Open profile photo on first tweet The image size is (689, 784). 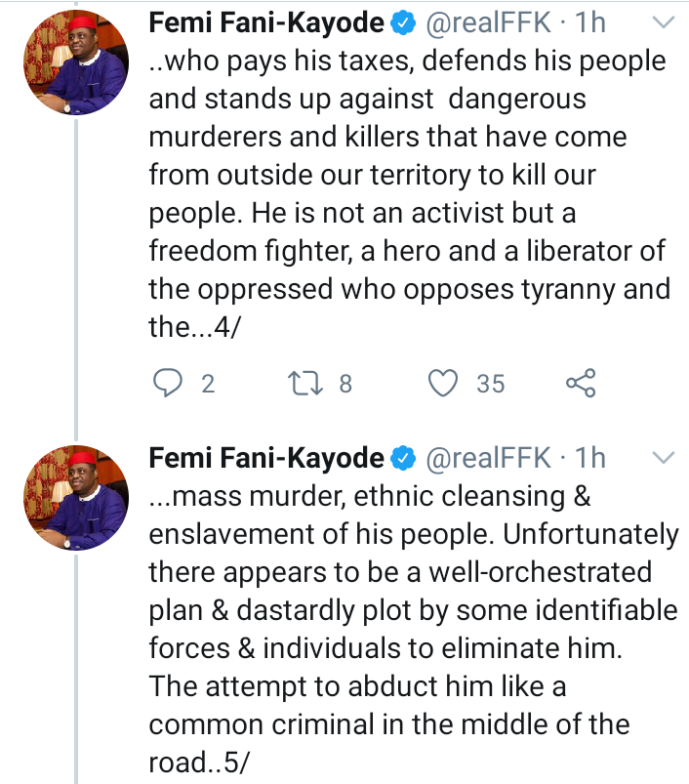(76, 62)
